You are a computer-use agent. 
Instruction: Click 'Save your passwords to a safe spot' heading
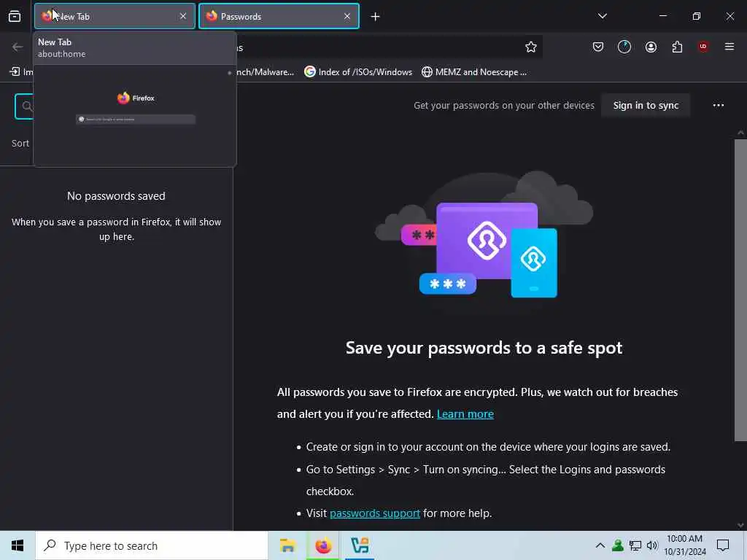click(484, 348)
